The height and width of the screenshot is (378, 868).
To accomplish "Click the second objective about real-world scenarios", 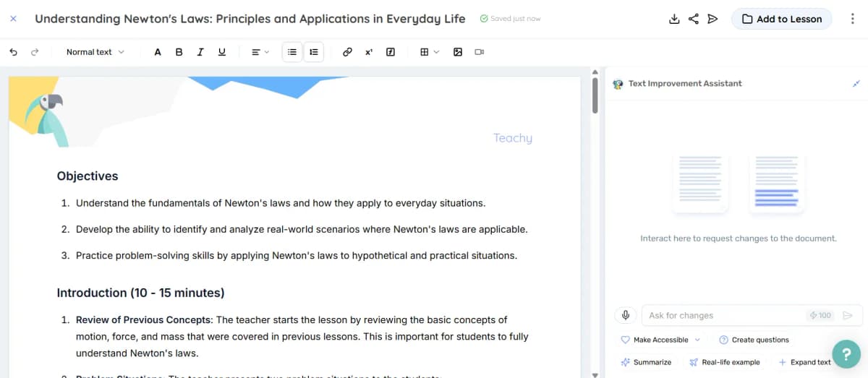I will click(x=302, y=229).
